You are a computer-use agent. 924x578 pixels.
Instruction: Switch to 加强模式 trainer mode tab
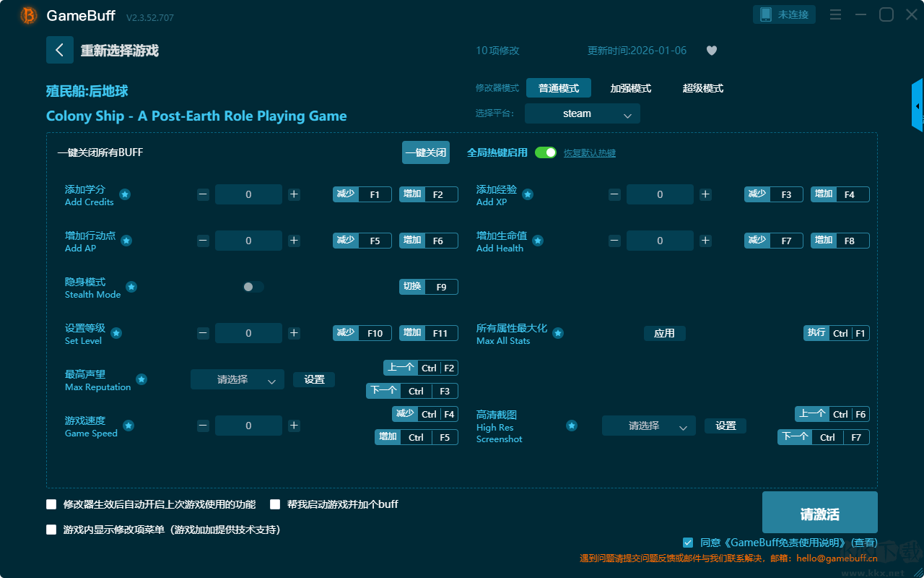click(631, 88)
